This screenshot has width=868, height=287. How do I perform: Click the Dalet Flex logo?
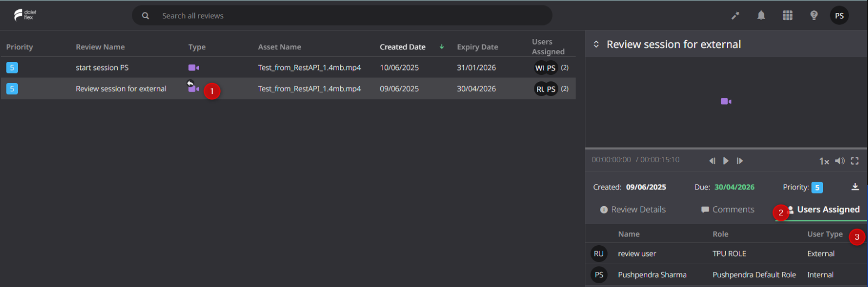pyautogui.click(x=25, y=15)
